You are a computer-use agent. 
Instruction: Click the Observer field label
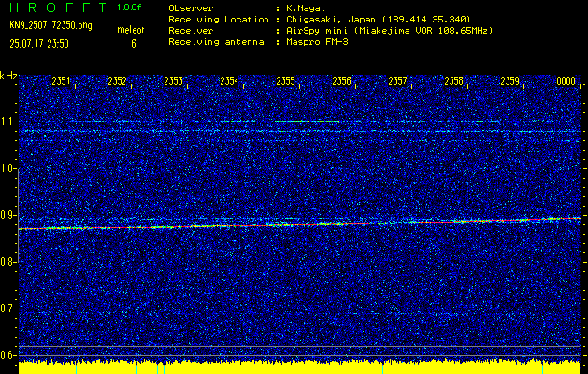[x=191, y=8]
